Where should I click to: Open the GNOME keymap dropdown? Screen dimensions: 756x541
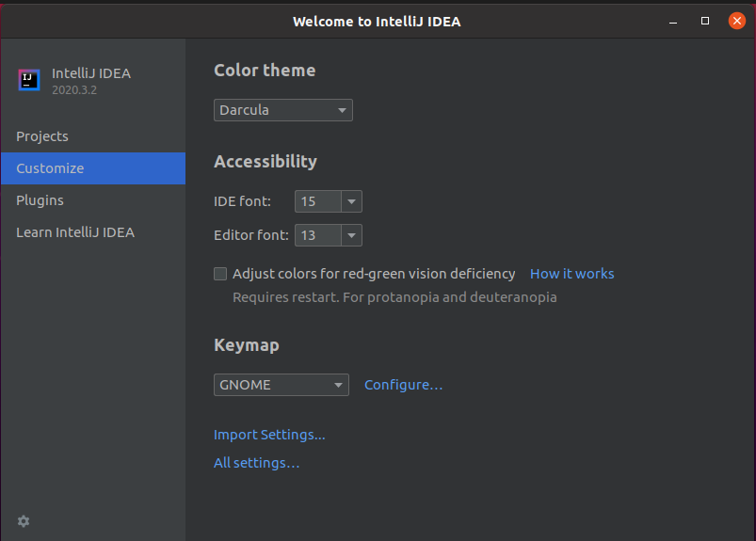[x=281, y=385]
